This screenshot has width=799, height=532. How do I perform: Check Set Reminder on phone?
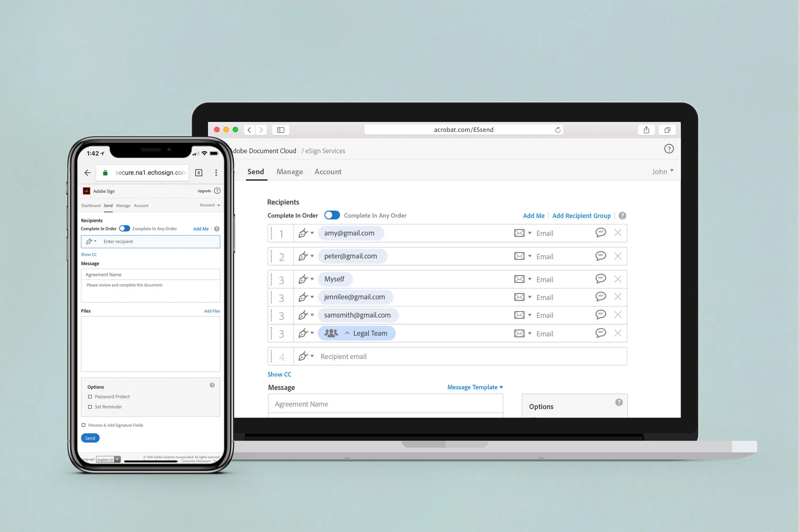tap(90, 407)
